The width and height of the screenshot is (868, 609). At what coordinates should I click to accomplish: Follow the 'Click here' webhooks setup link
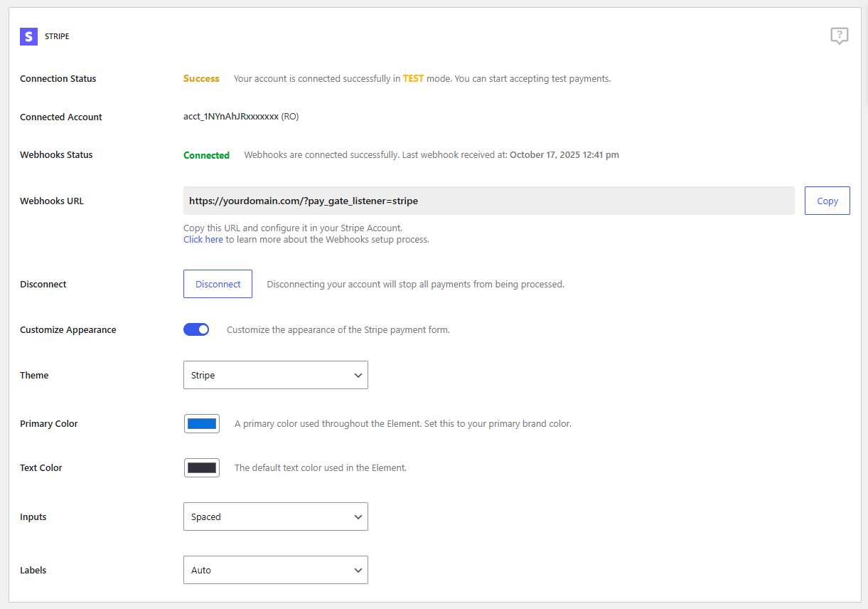203,240
